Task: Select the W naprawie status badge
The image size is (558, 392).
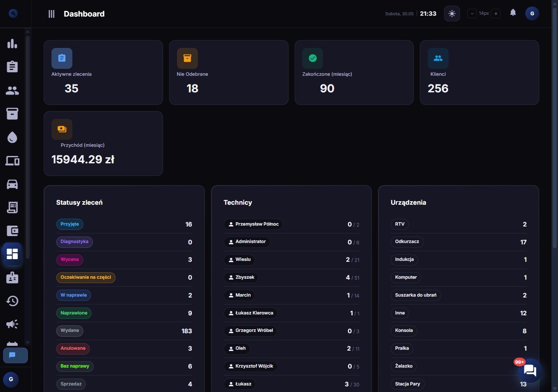Action: 74,295
